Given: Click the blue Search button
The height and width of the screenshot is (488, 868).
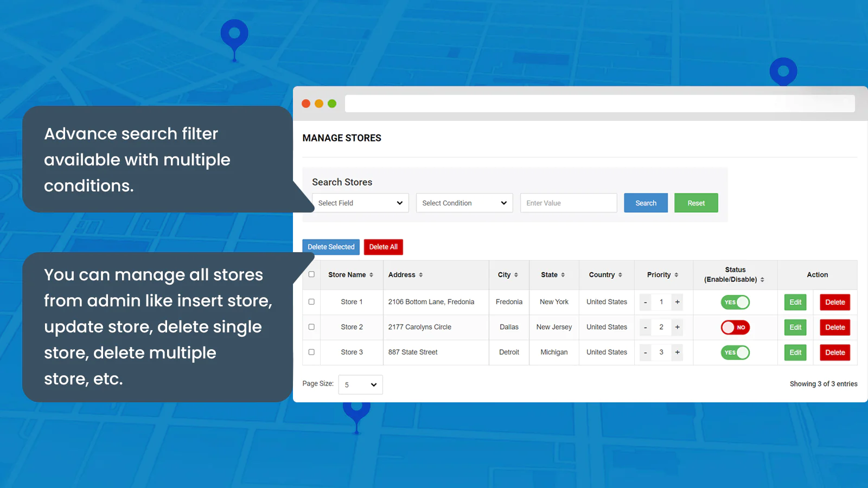Looking at the screenshot, I should (646, 203).
